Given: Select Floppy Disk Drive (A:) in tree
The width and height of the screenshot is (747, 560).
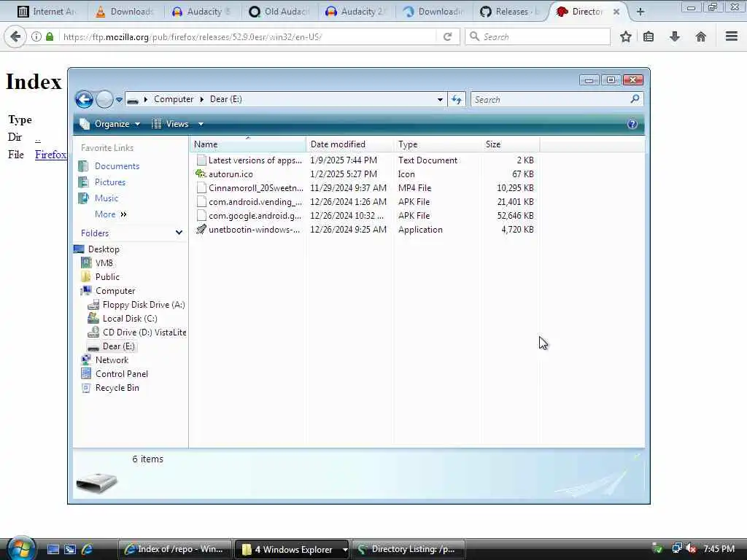Looking at the screenshot, I should [144, 304].
